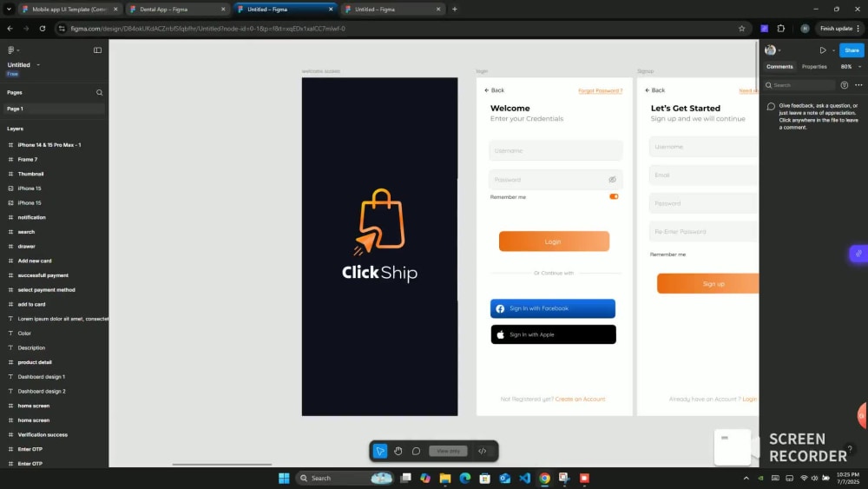Click the View only label in toolbar

click(448, 451)
